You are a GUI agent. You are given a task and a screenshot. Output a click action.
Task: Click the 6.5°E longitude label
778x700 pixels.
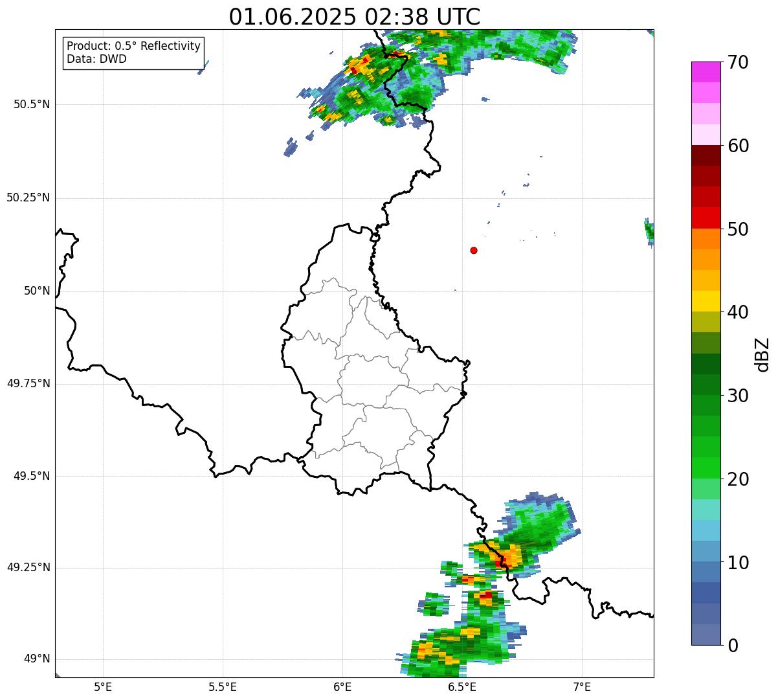[462, 686]
